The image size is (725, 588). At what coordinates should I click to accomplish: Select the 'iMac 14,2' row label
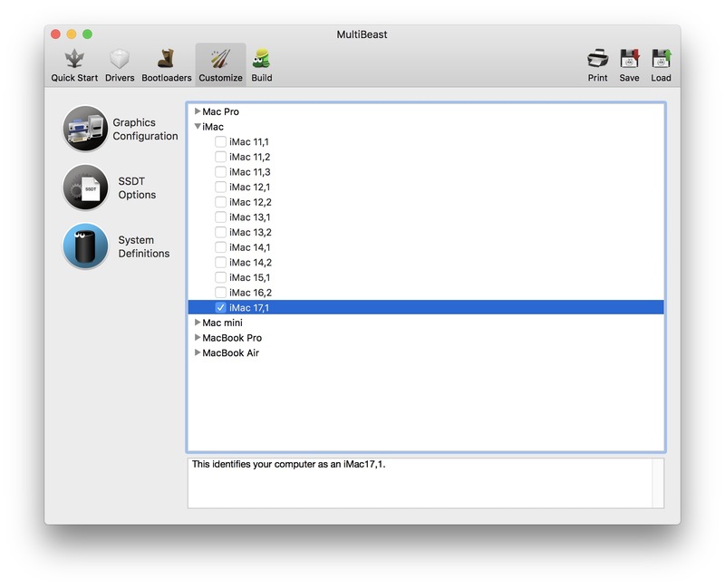pyautogui.click(x=251, y=263)
